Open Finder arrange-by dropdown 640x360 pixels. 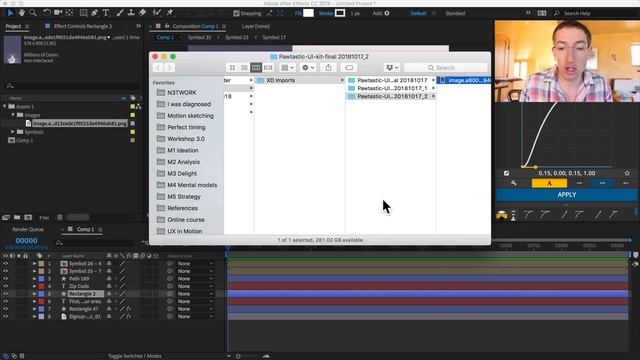click(288, 68)
